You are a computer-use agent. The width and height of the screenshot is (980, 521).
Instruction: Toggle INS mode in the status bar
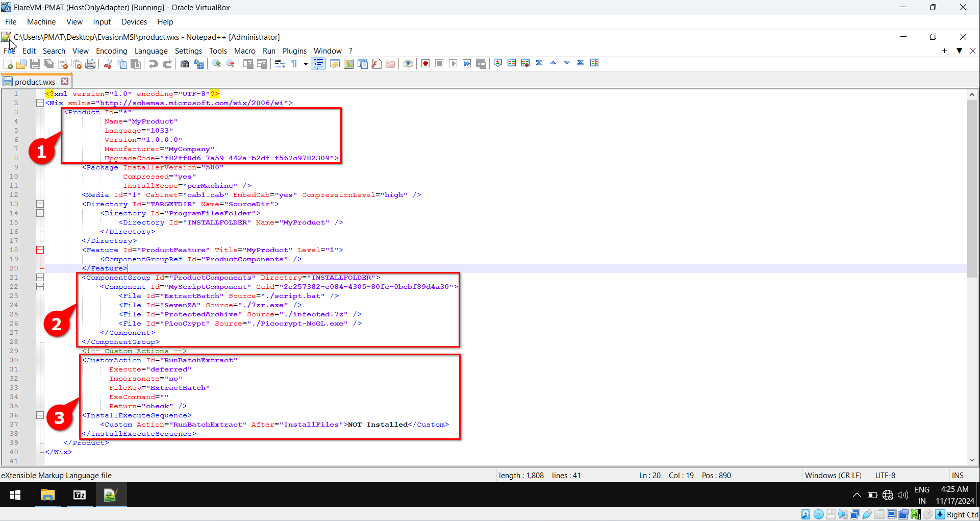[x=958, y=476]
